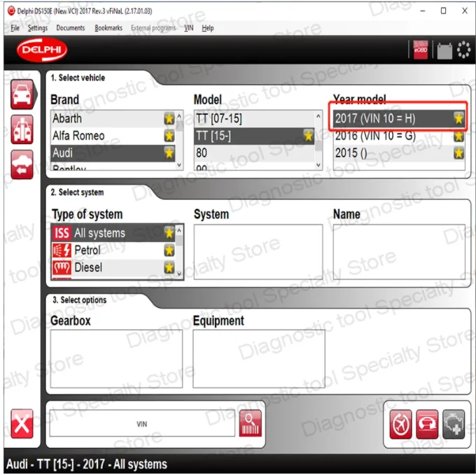Select Petrol system type
The width and height of the screenshot is (476, 475).
tap(113, 250)
